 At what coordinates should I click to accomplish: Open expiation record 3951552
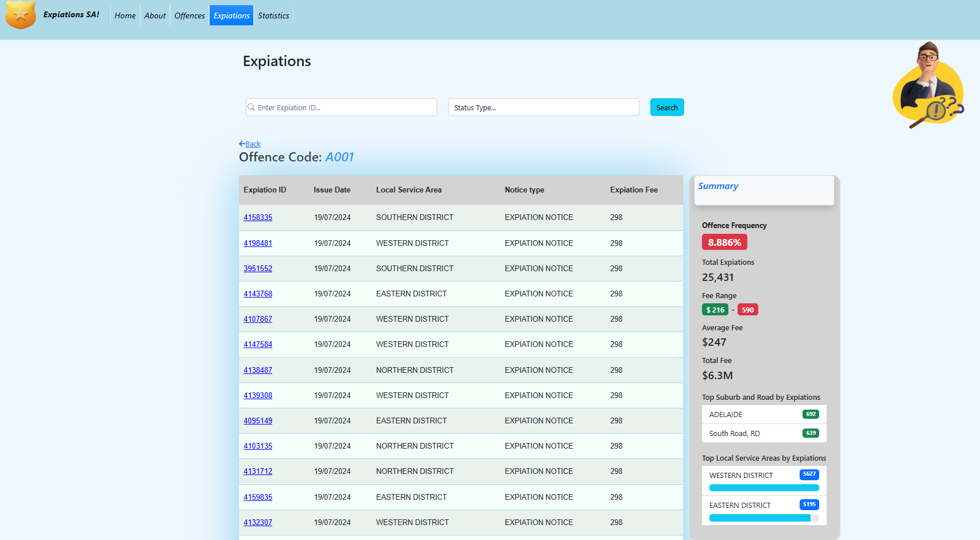tap(258, 268)
